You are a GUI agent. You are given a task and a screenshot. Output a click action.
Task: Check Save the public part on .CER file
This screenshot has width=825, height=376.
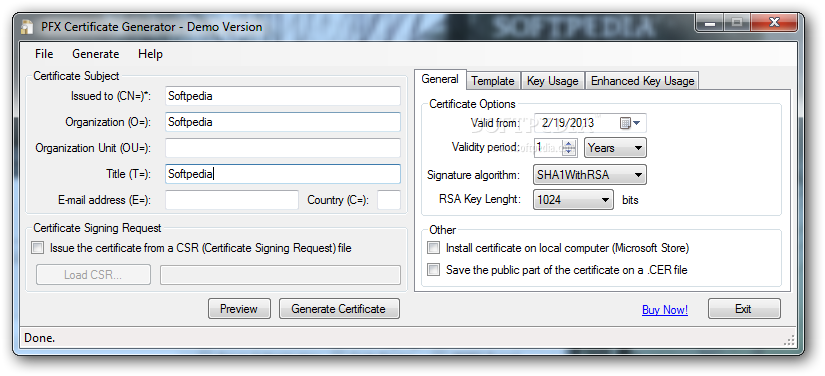(x=434, y=270)
